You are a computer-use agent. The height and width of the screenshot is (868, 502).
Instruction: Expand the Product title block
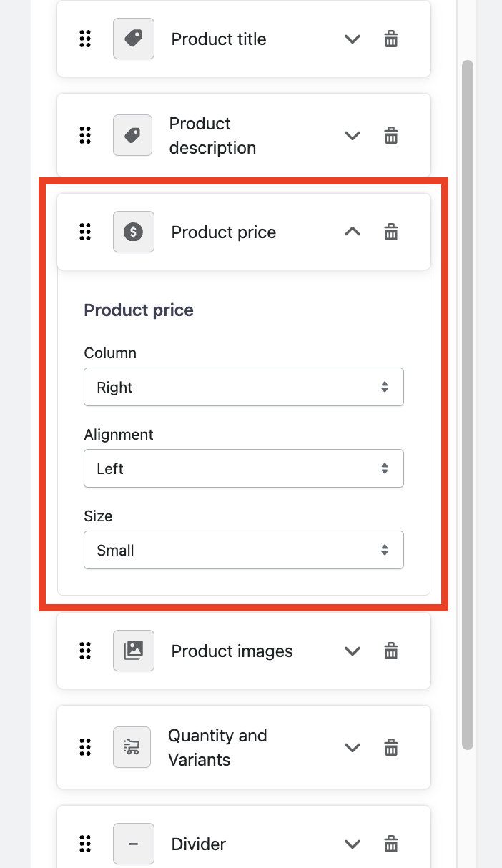[353, 39]
